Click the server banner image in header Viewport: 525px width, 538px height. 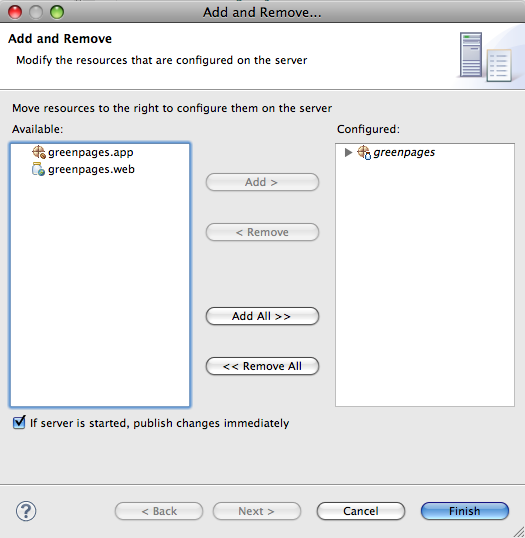[486, 57]
